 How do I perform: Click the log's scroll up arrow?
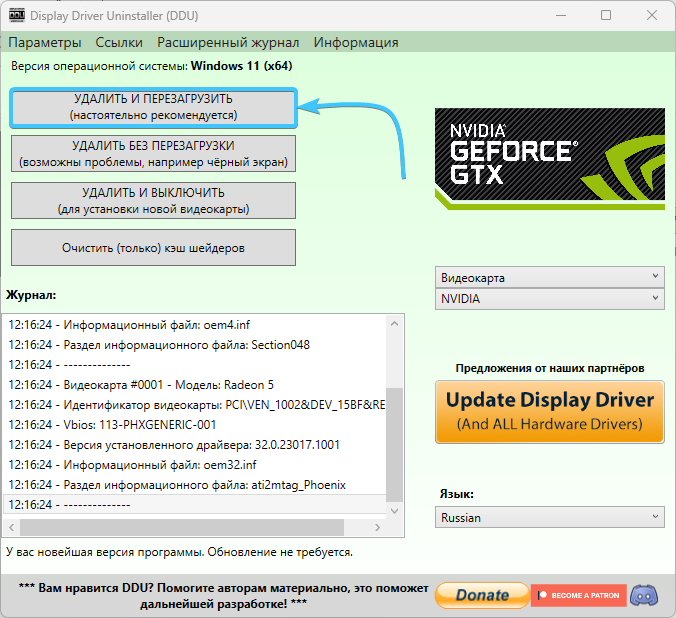coord(395,323)
